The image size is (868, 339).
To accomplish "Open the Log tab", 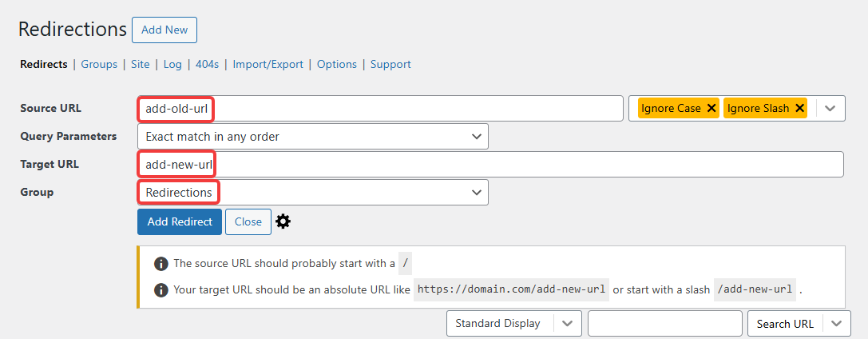I will [172, 64].
